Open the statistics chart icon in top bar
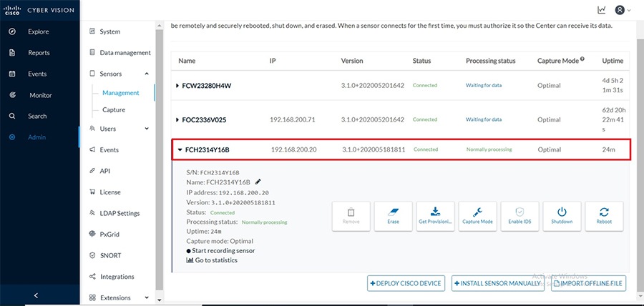Viewport: 644px width, 306px height. [602, 10]
